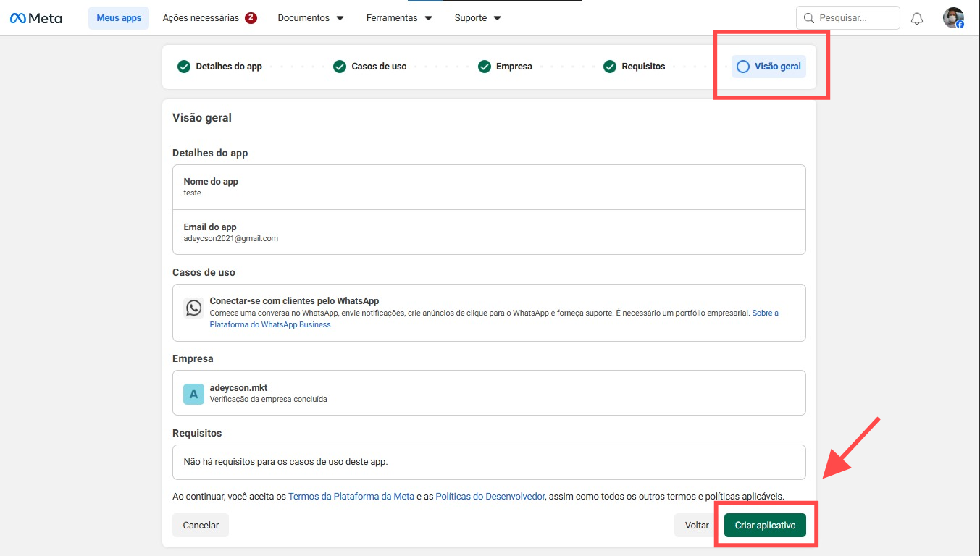Go to the Empresa step
The width and height of the screenshot is (980, 556).
coord(506,67)
